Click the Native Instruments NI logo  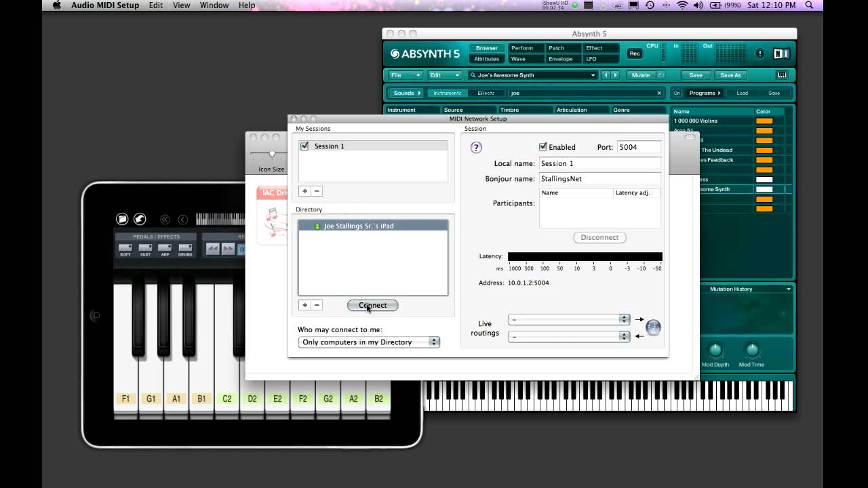[x=782, y=54]
